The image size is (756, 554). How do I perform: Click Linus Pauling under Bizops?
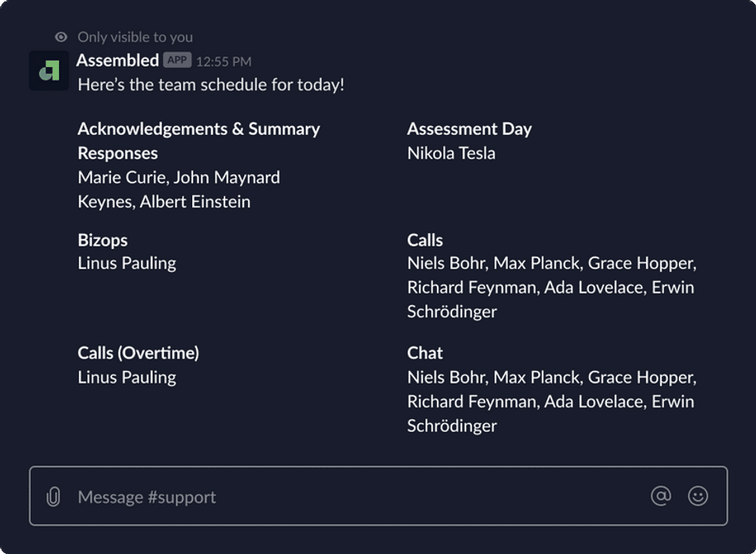127,263
